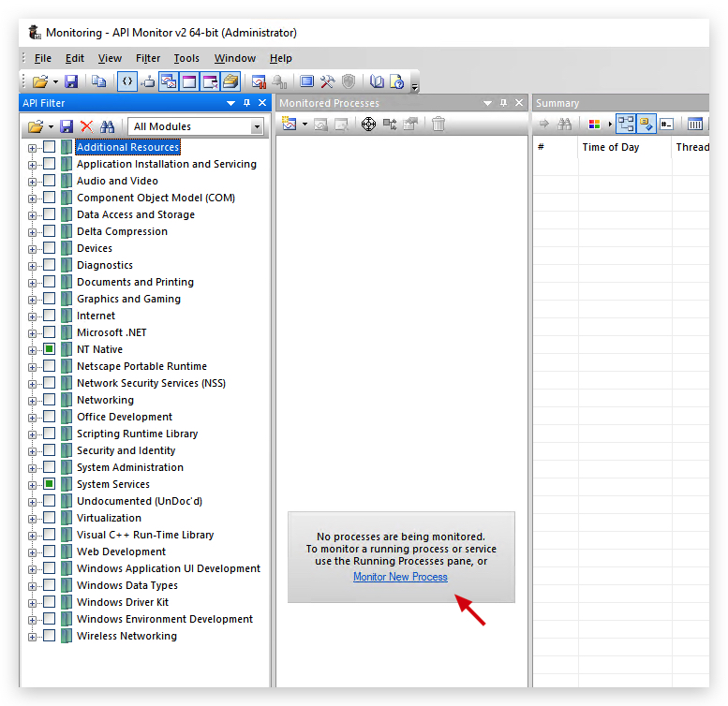Toggle the window-with-marker pane icon
The image size is (728, 706).
point(210,81)
